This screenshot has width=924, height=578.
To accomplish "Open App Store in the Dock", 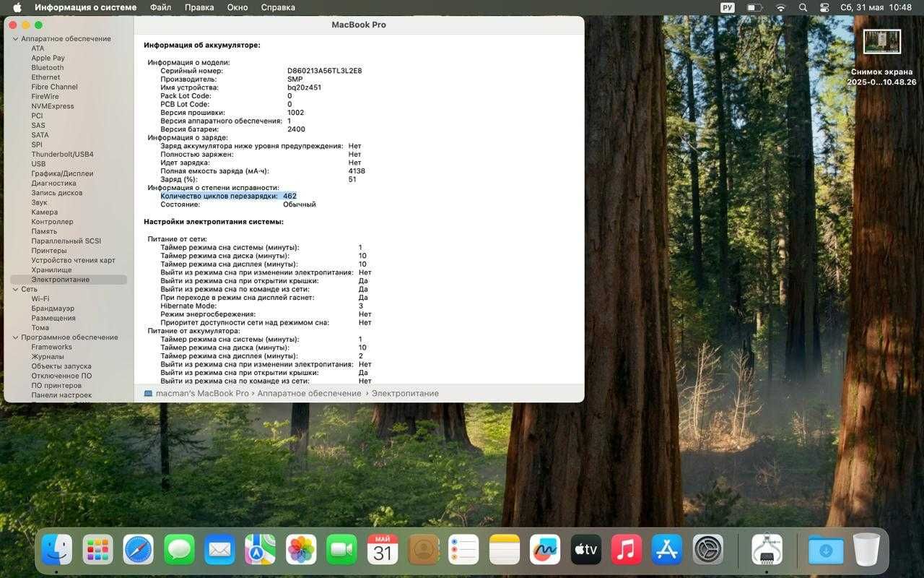I will click(667, 550).
